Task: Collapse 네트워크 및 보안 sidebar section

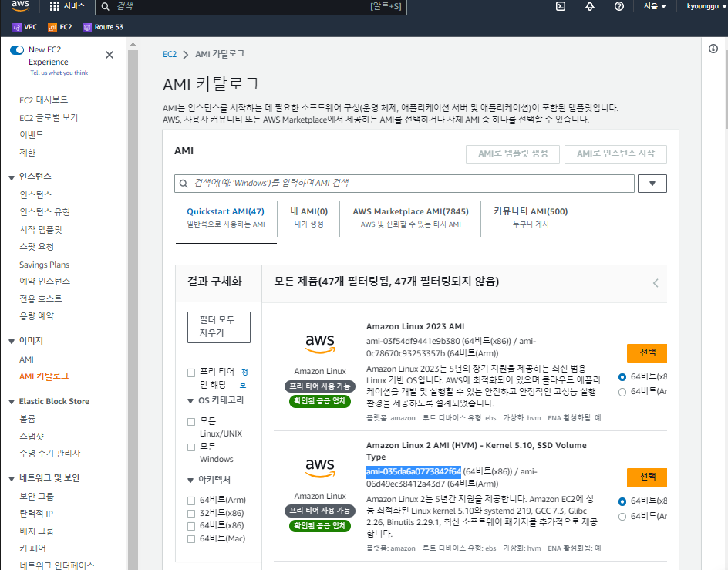Action: pyautogui.click(x=12, y=479)
